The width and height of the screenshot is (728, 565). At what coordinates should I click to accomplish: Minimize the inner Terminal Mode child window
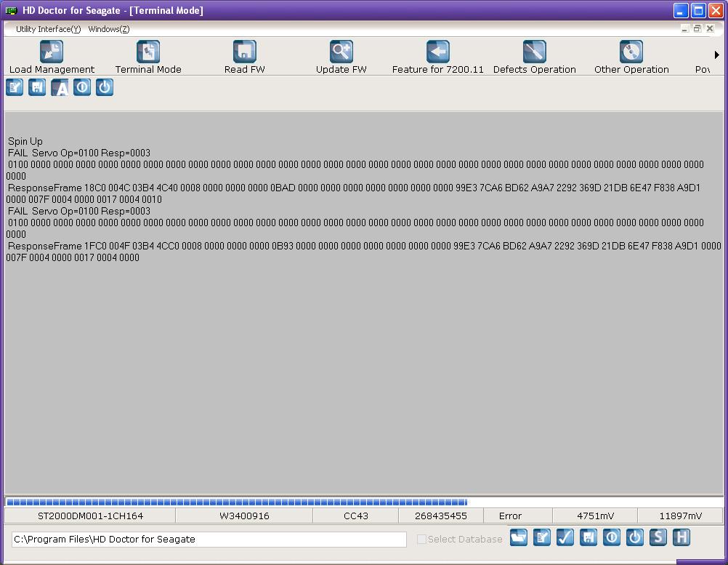click(x=685, y=28)
